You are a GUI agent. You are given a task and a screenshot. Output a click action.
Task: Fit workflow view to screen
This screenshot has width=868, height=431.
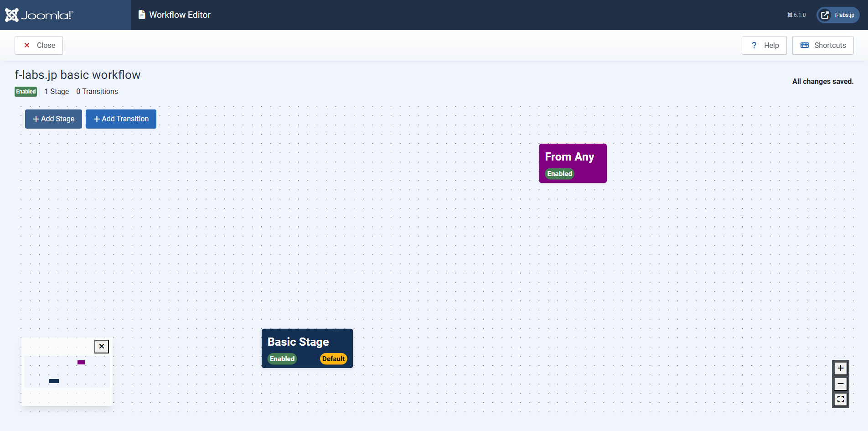(840, 400)
